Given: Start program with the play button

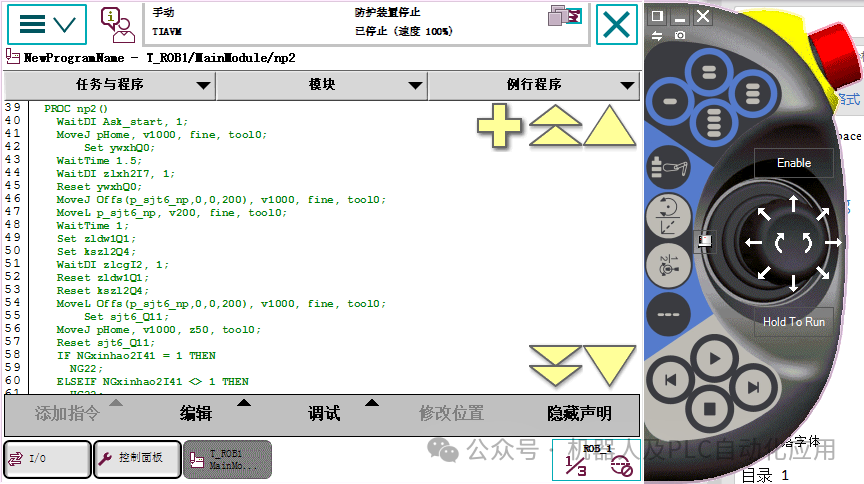Looking at the screenshot, I should (x=714, y=359).
